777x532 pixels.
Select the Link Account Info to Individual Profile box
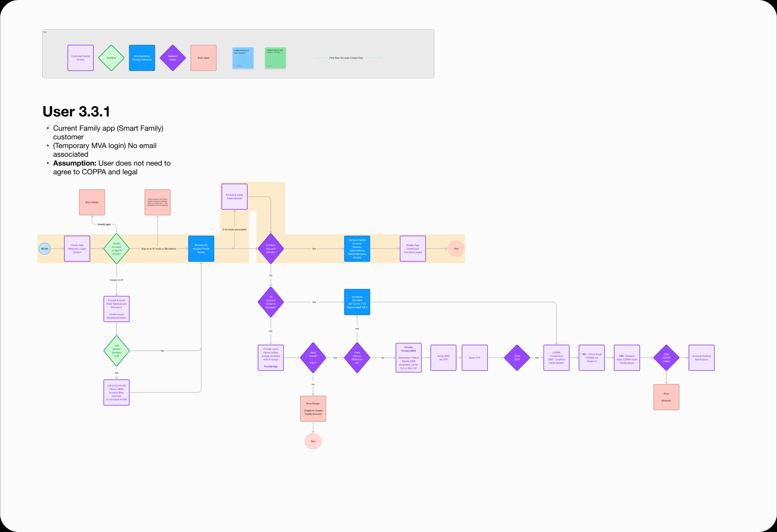tap(116, 393)
